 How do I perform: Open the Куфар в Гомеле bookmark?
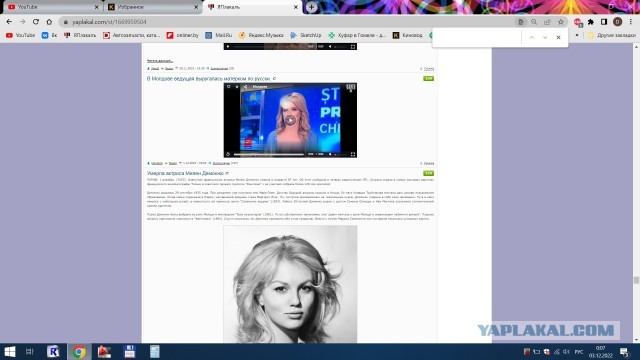point(358,36)
